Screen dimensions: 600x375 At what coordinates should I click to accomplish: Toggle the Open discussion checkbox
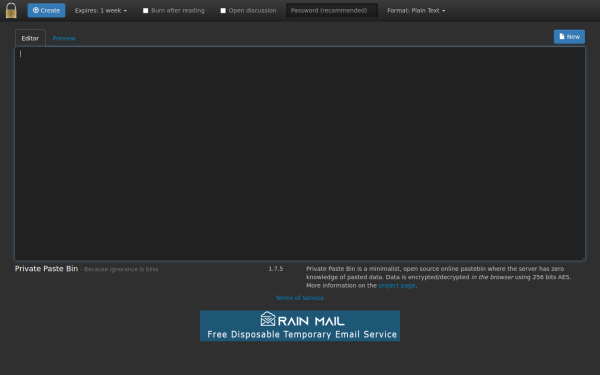click(x=223, y=11)
